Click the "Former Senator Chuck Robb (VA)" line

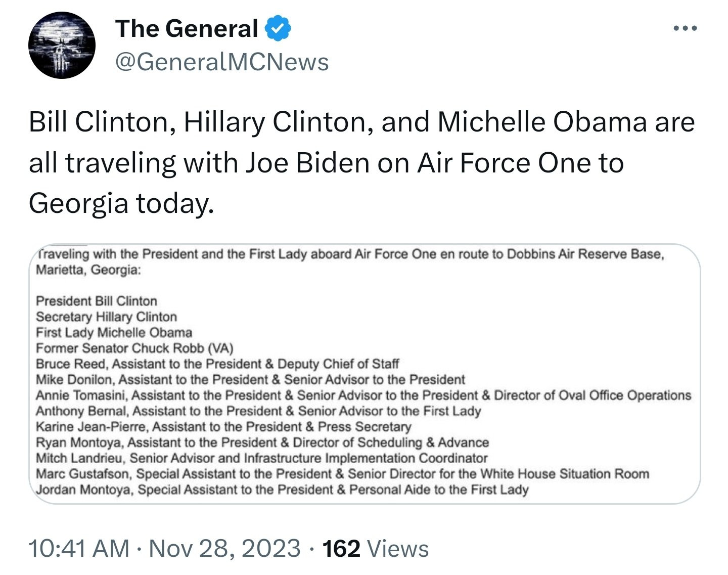[134, 348]
